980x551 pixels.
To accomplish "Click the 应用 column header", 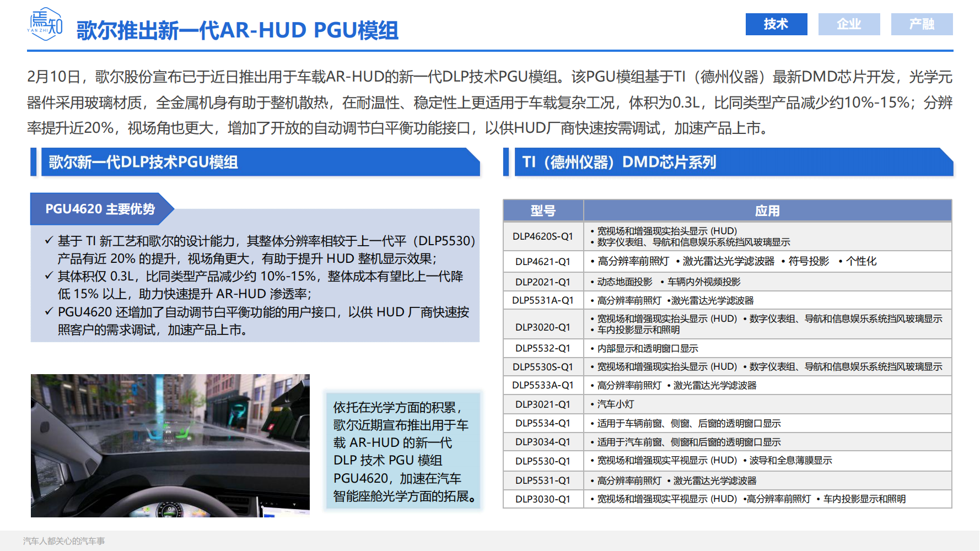I will [767, 210].
